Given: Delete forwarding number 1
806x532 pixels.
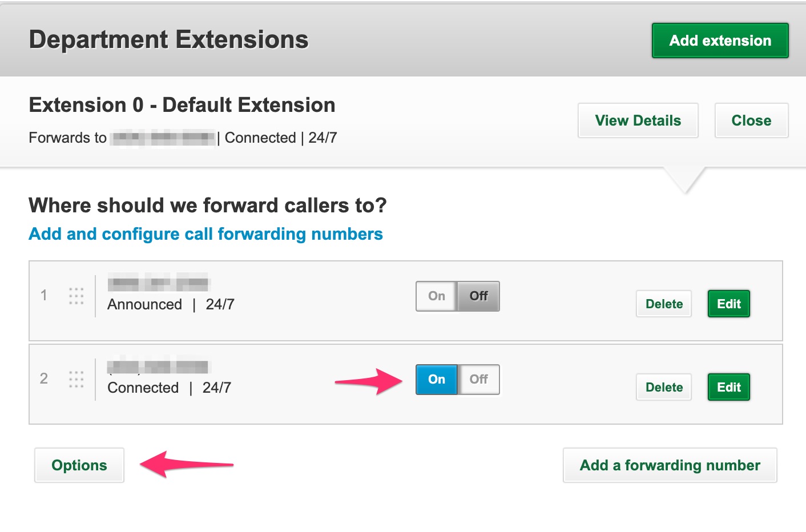Looking at the screenshot, I should [664, 304].
